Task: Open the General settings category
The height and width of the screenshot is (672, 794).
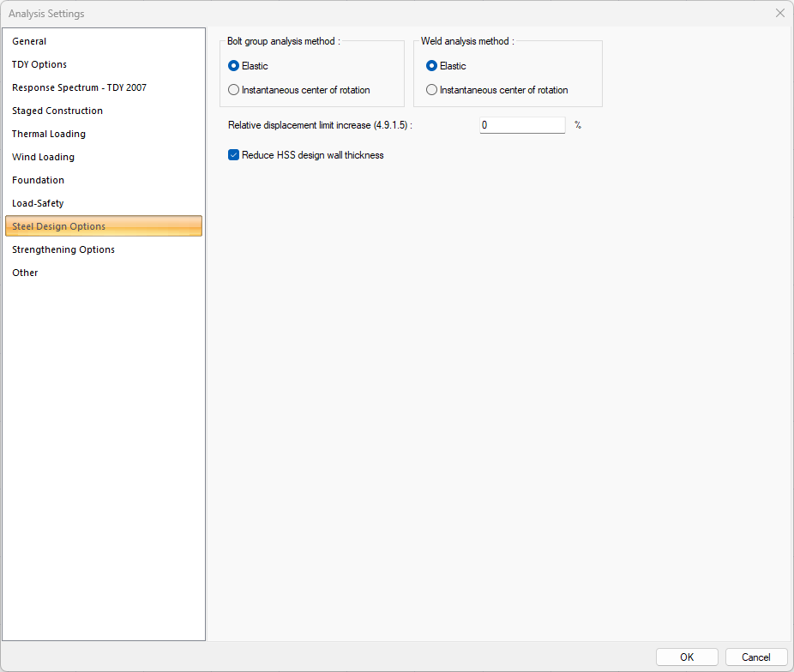Action: click(x=30, y=41)
